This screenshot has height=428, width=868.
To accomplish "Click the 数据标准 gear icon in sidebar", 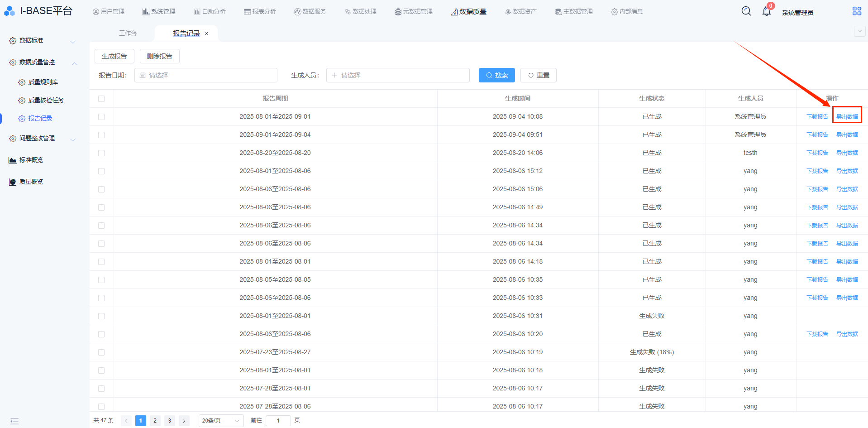I will pos(13,41).
